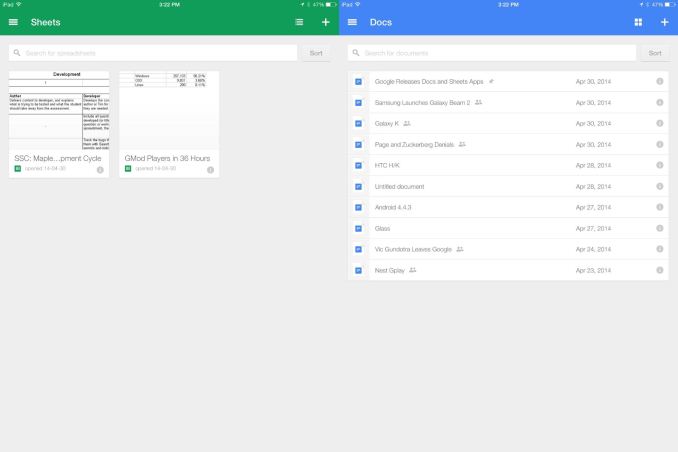This screenshot has width=678, height=452.
Task: Open SSC Maple Development Cycle thumbnail
Action: [59, 111]
